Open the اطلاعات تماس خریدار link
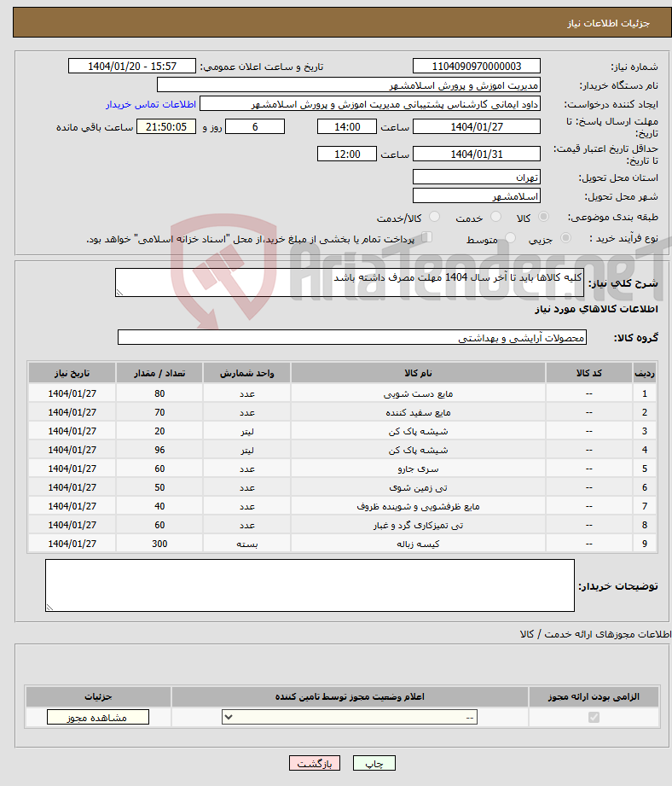Screen dimensions: 672x786 151,104
